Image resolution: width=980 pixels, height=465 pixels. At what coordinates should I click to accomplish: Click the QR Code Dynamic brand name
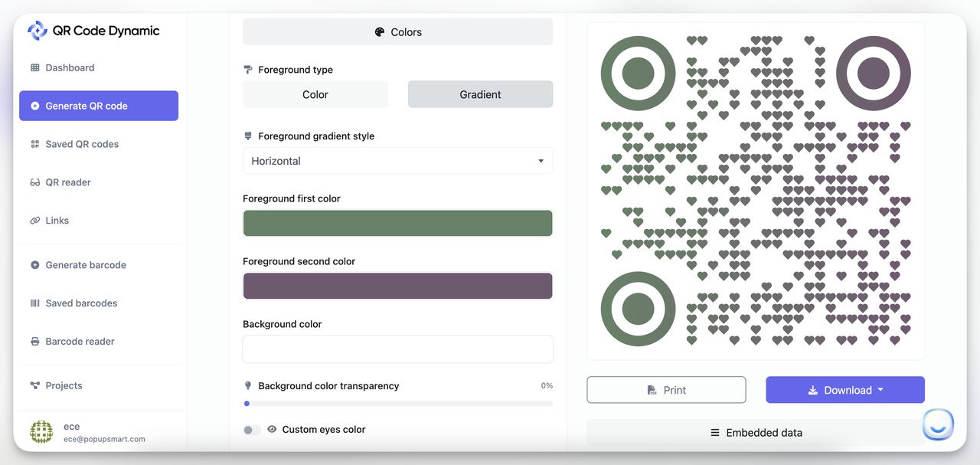click(x=106, y=31)
